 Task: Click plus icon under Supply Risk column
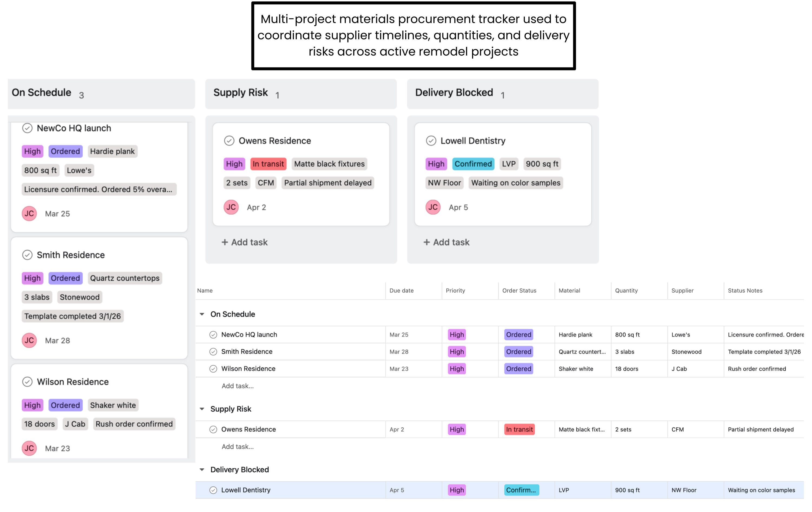click(225, 242)
